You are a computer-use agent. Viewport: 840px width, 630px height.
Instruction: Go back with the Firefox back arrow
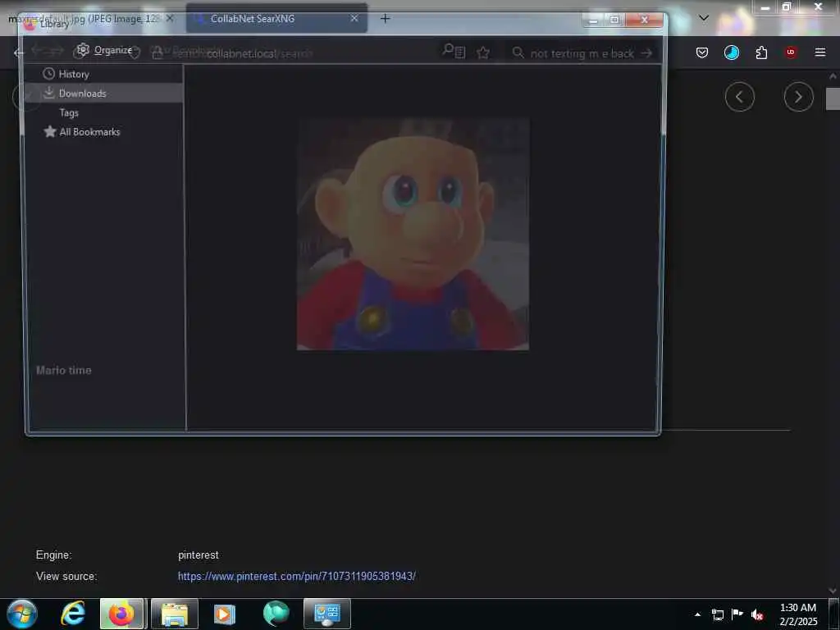click(18, 52)
